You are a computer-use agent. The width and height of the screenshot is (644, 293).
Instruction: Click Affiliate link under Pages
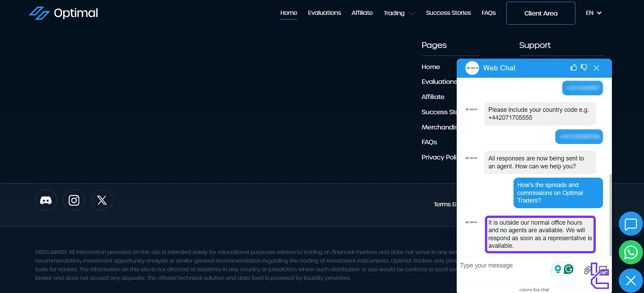tap(433, 97)
